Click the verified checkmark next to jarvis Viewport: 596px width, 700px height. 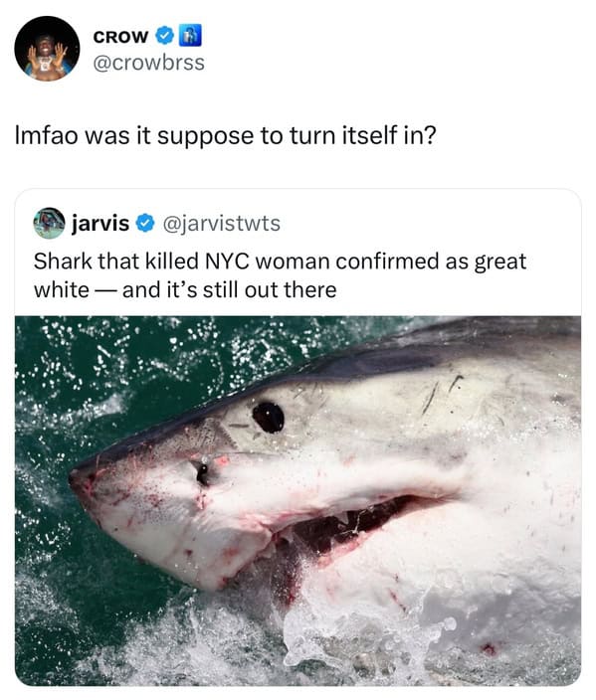(144, 223)
